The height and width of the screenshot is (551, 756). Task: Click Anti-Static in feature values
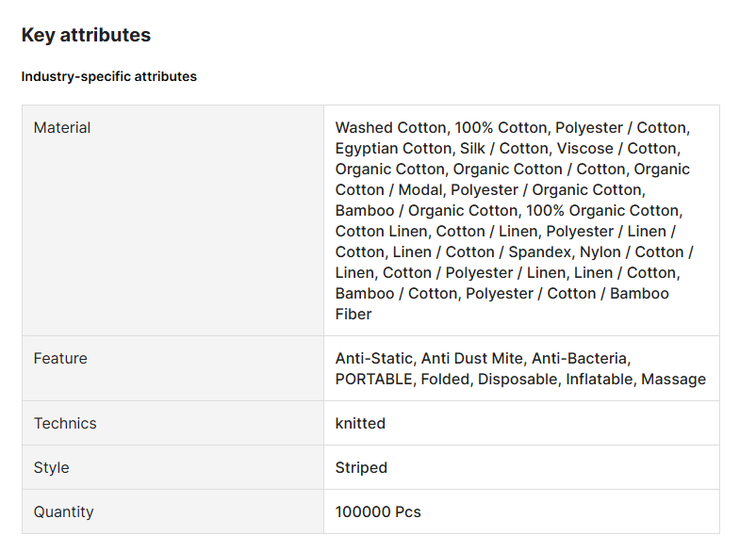pos(374,358)
